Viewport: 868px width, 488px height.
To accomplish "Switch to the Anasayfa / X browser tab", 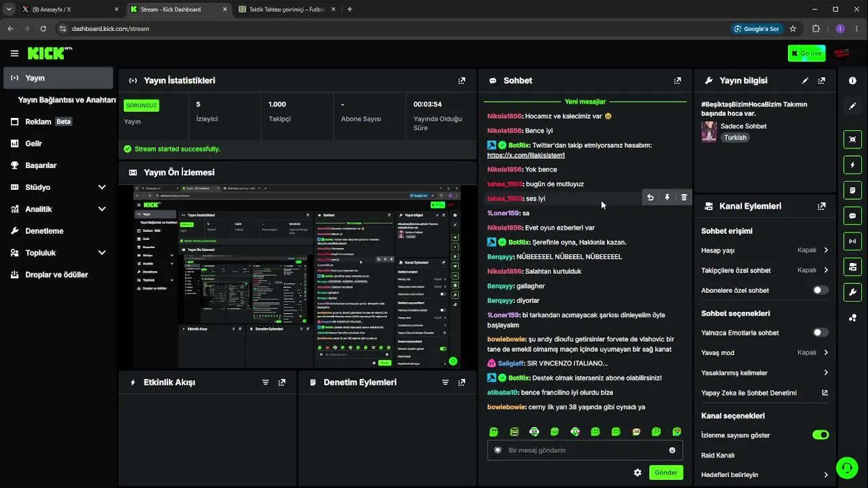I will point(71,9).
